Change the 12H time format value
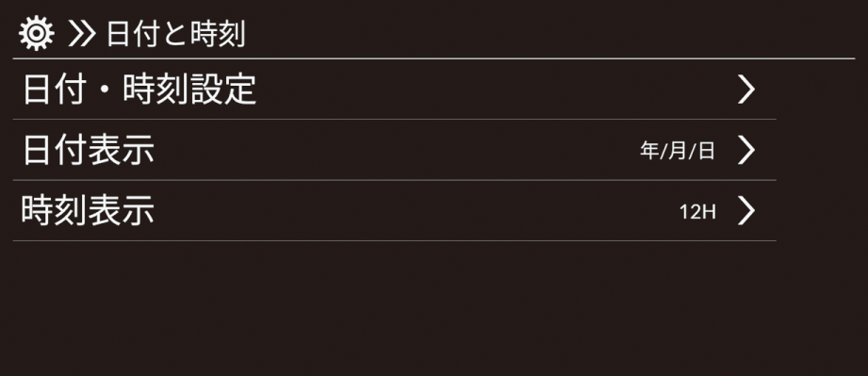The image size is (868, 376). 697,212
